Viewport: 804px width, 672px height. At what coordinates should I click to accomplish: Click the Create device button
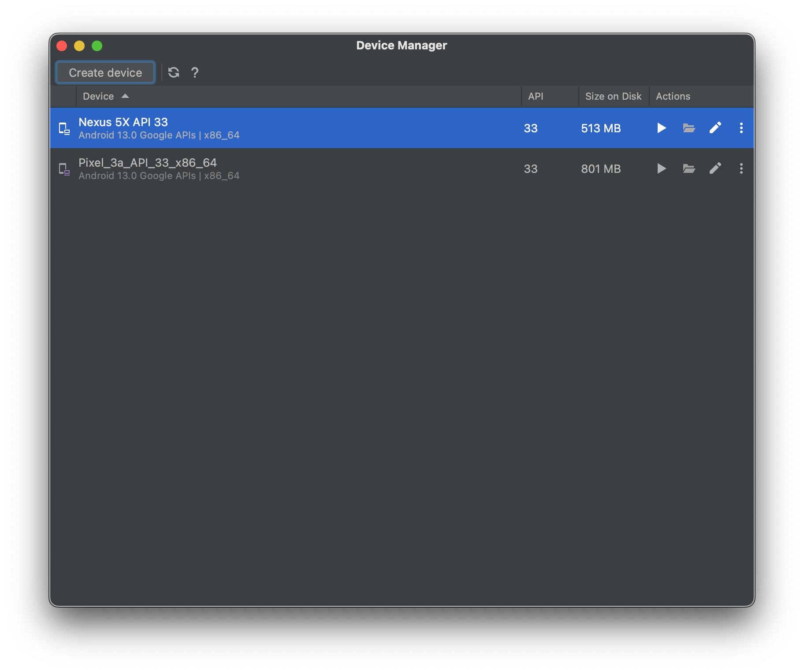[105, 73]
